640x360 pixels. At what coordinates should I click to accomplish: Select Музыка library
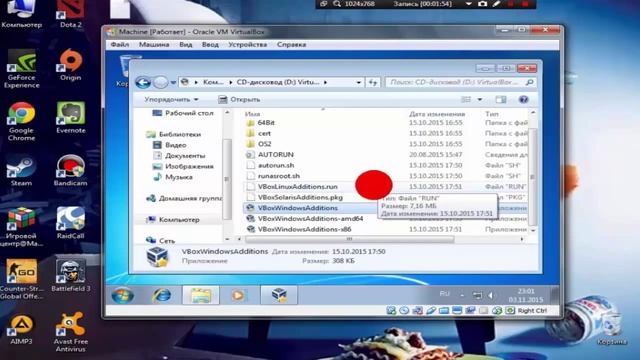[173, 177]
